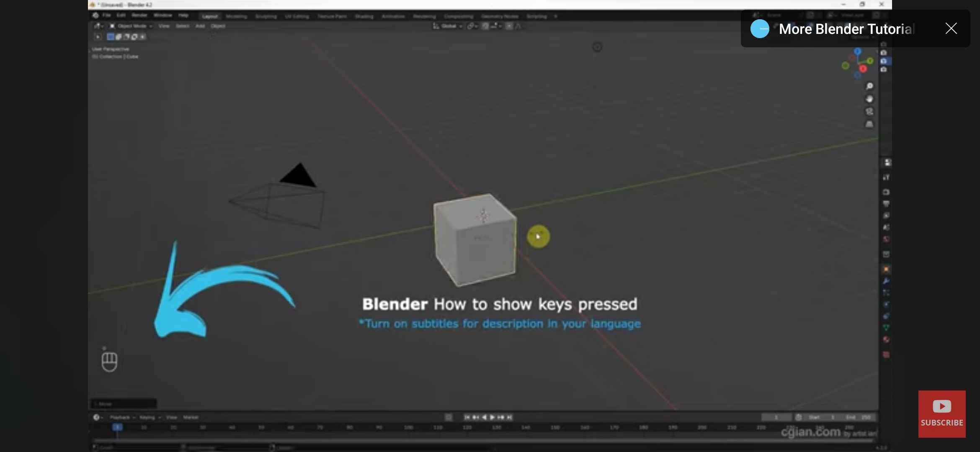
Task: Toggle the camera view icon
Action: click(869, 112)
